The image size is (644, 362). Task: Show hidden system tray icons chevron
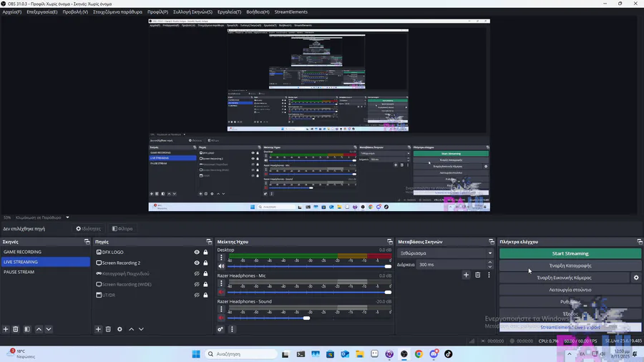point(570,354)
